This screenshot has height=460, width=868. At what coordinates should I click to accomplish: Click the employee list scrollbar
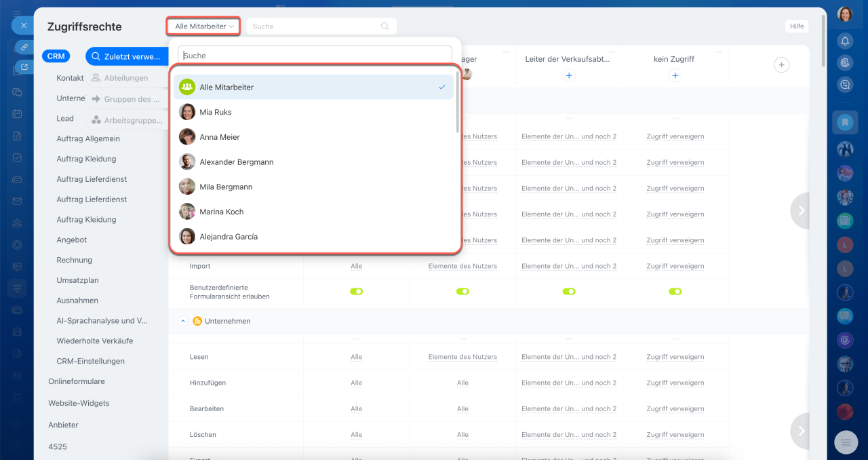tap(458, 102)
